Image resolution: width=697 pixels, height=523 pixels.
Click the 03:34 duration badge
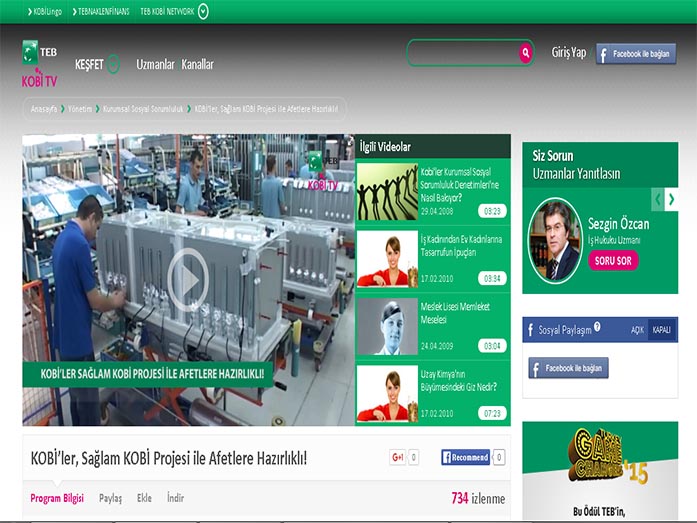pos(492,279)
